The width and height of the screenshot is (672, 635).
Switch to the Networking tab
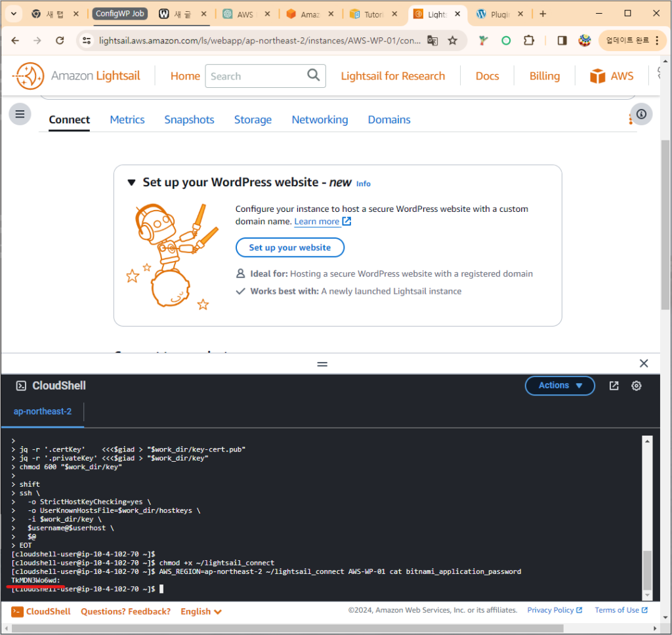320,119
